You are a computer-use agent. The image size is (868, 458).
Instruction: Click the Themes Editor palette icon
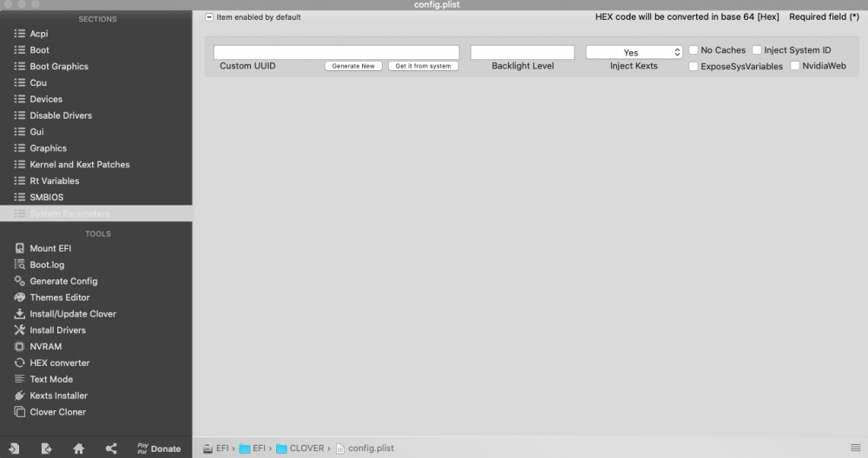pyautogui.click(x=19, y=297)
